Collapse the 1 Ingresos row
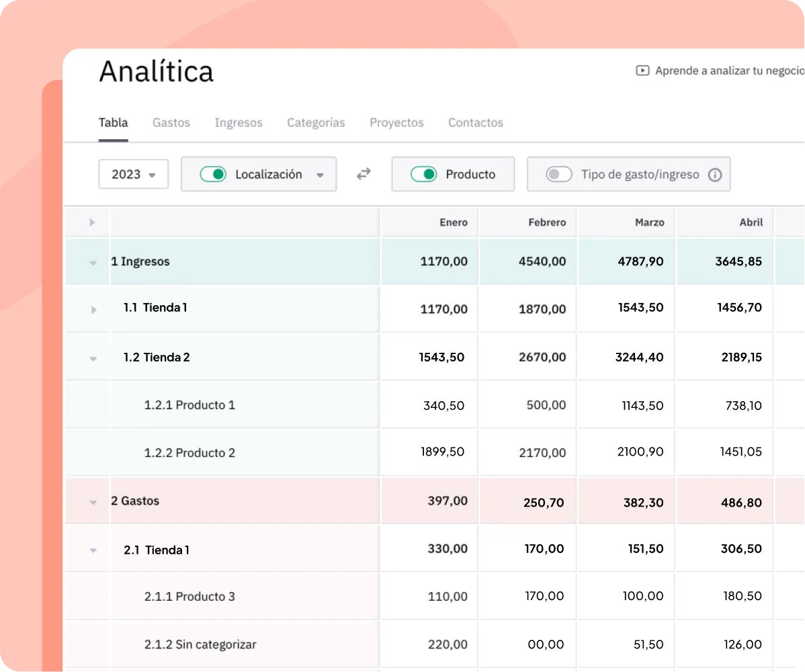This screenshot has width=805, height=672. click(93, 263)
